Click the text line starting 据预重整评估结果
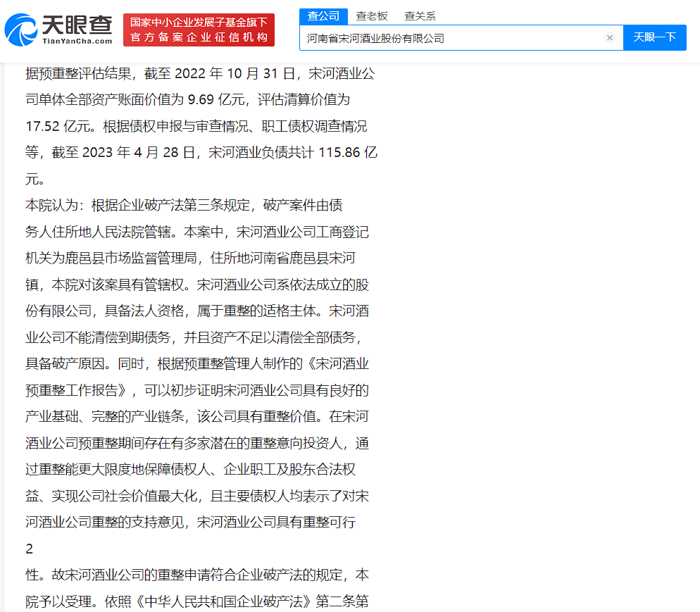Image resolution: width=700 pixels, height=612 pixels. 200,74
